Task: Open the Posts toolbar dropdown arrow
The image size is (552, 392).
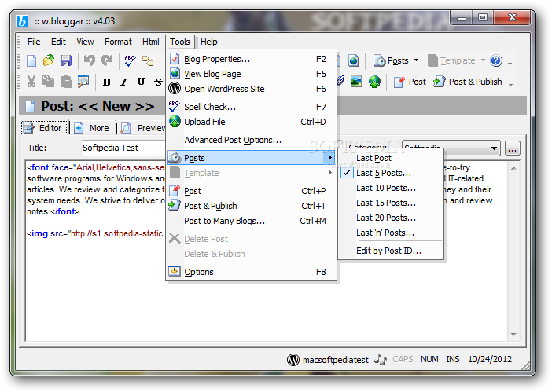Action: 416,60
